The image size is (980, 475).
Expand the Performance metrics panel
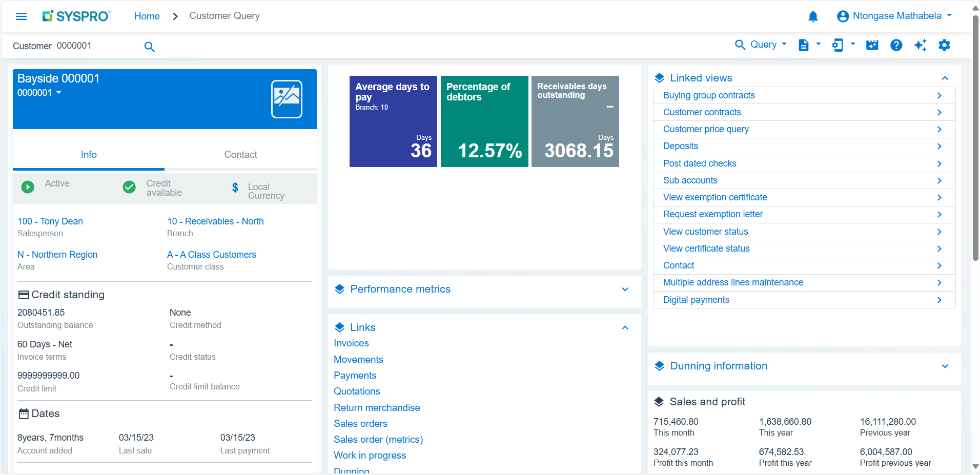coord(625,290)
